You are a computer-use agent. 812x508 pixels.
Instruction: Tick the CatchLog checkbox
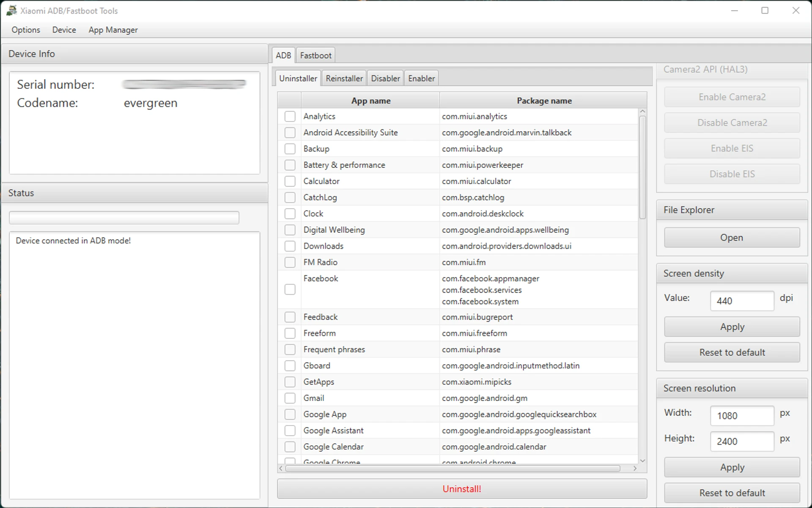click(290, 198)
